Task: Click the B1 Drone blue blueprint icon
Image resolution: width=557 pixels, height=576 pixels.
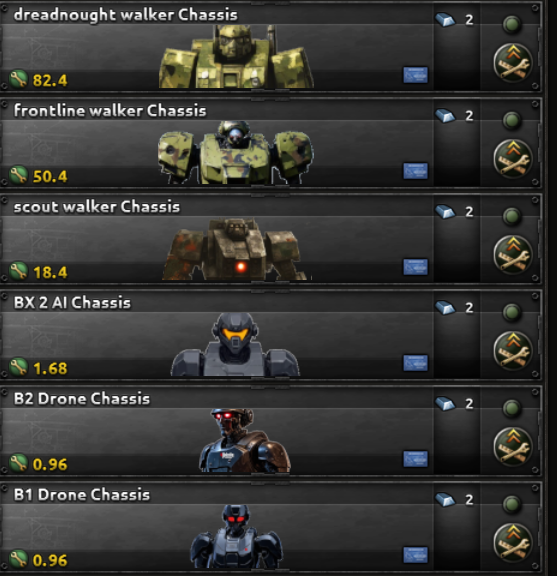Action: tap(416, 555)
